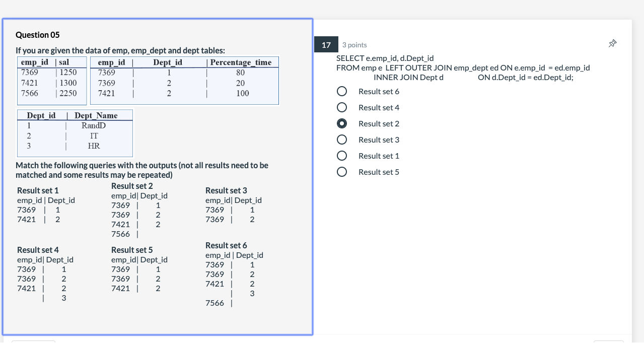Deselect the chosen Result set 2 option
The image size is (644, 343).
pyautogui.click(x=342, y=123)
